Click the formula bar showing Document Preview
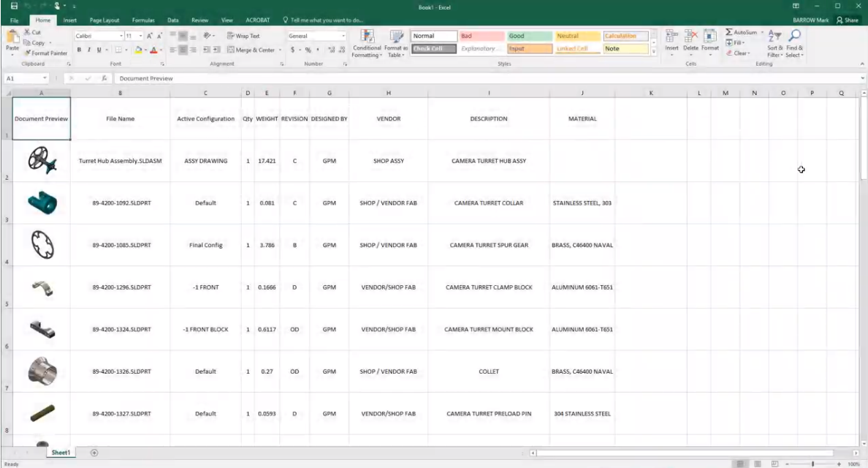Image resolution: width=868 pixels, height=468 pixels. 487,79
